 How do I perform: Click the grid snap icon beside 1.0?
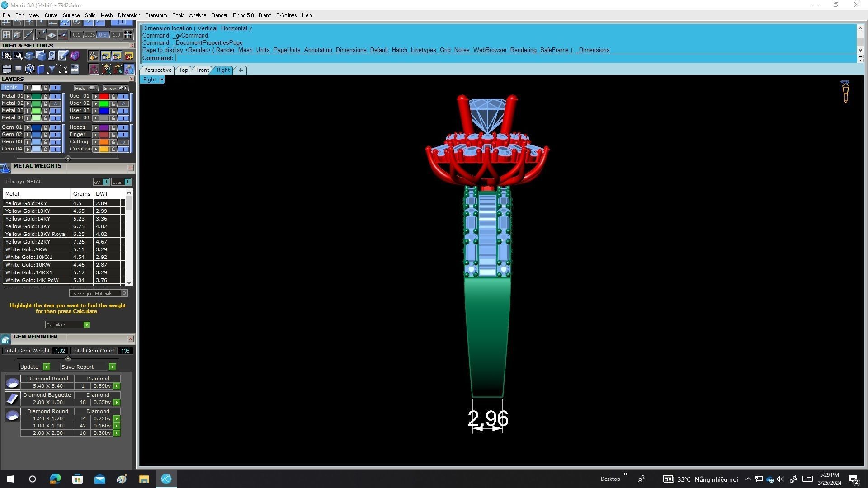pos(128,35)
